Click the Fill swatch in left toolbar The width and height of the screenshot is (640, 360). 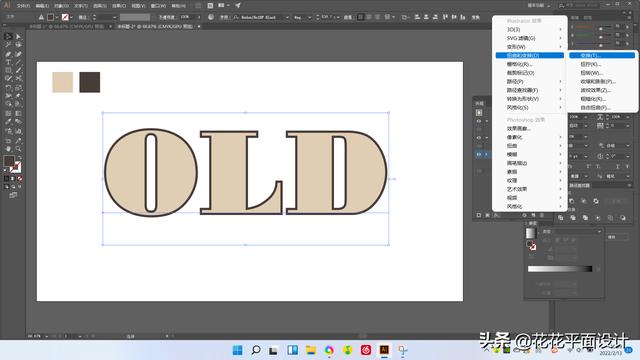pos(9,160)
